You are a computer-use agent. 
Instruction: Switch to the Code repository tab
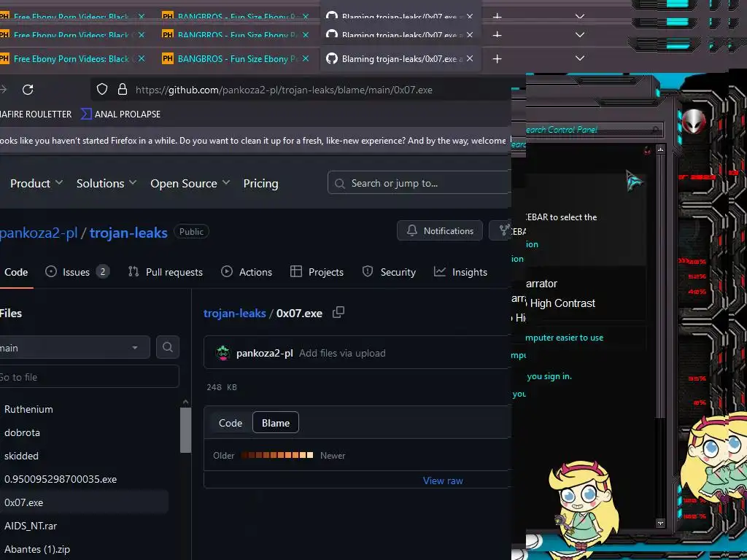[x=16, y=272]
